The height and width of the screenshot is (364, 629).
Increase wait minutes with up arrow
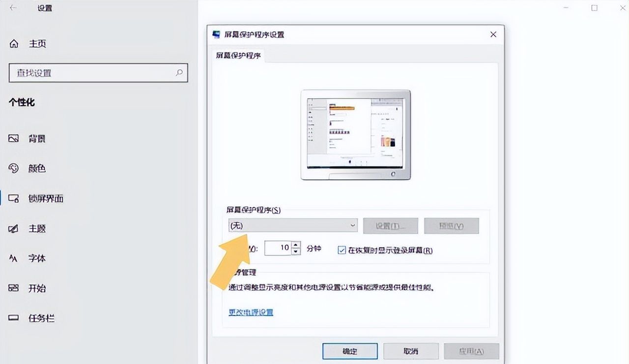pyautogui.click(x=295, y=245)
